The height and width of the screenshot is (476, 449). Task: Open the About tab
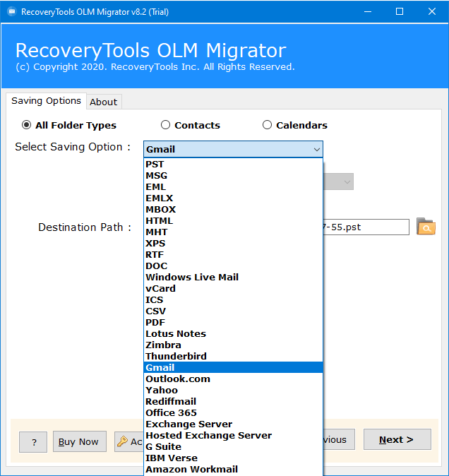click(104, 102)
